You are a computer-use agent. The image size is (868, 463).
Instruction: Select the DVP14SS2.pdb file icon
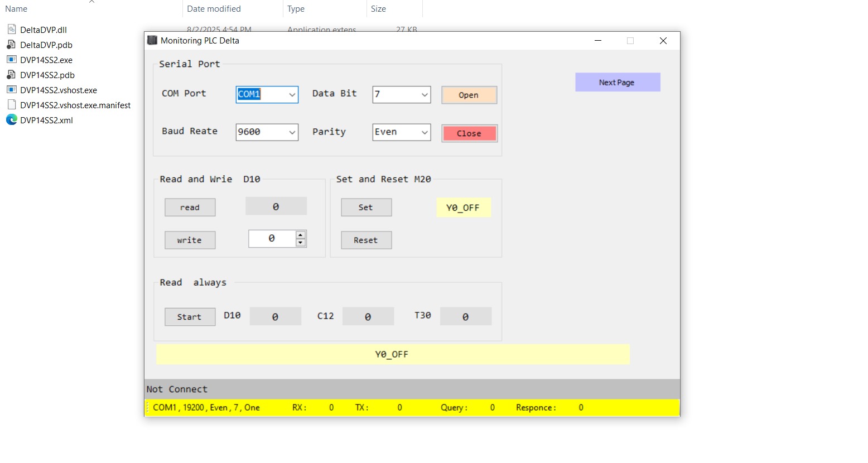11,75
